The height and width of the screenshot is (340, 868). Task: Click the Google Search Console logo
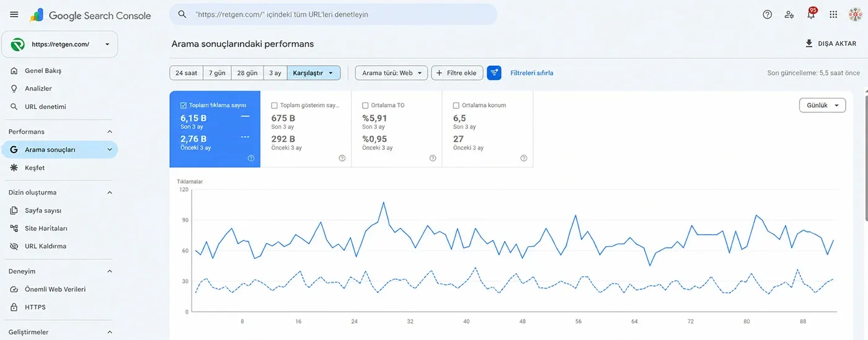coord(91,15)
